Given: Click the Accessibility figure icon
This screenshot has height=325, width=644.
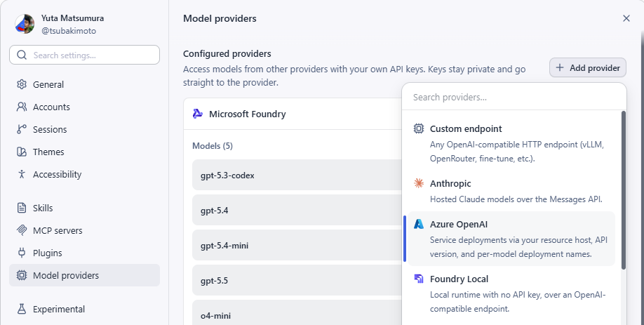Looking at the screenshot, I should coord(21,174).
